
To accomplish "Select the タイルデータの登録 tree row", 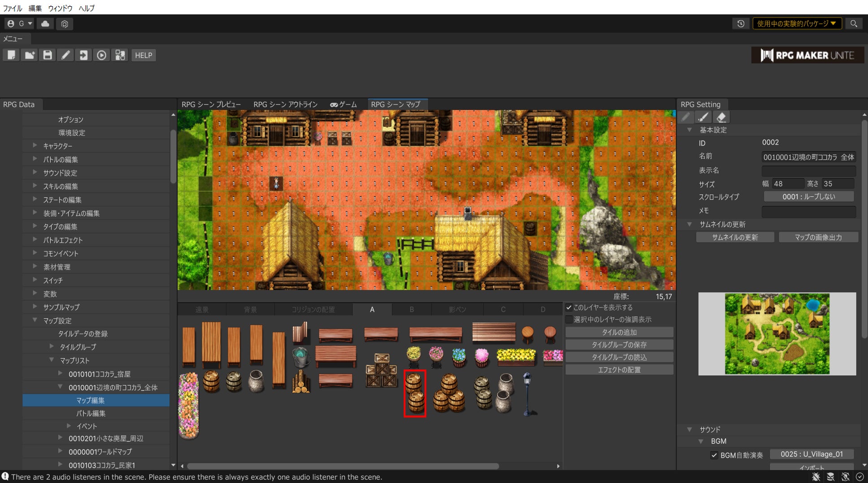I will (x=96, y=334).
